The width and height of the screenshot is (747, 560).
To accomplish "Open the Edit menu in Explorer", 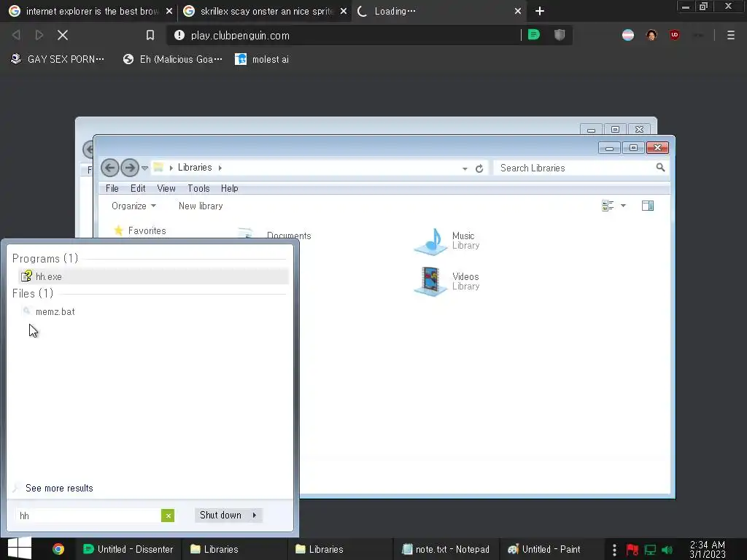I will [138, 189].
